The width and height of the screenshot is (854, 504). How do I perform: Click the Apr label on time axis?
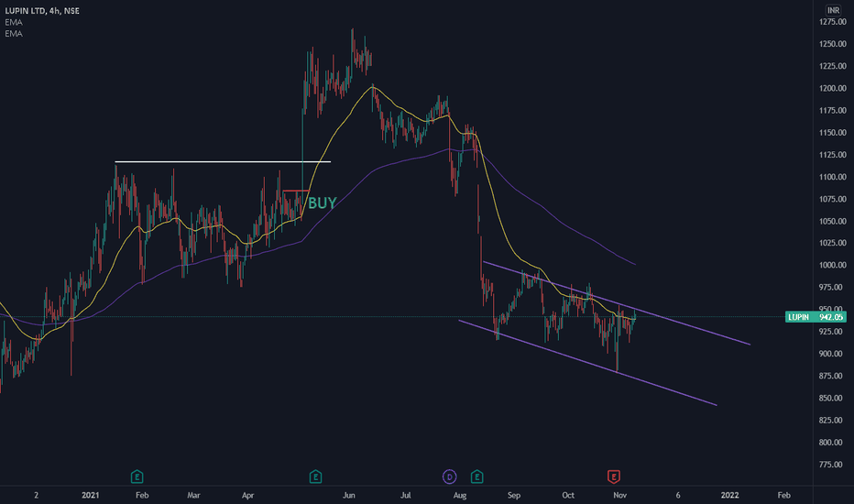click(x=247, y=495)
